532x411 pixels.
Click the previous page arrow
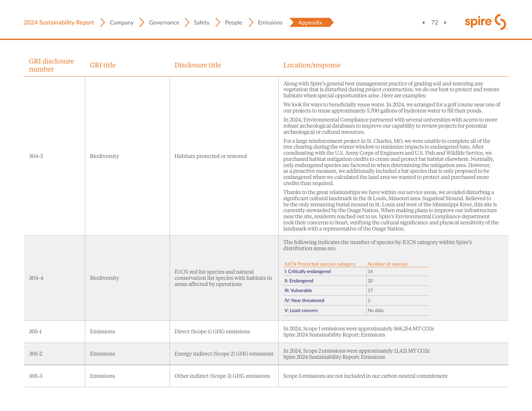(423, 23)
